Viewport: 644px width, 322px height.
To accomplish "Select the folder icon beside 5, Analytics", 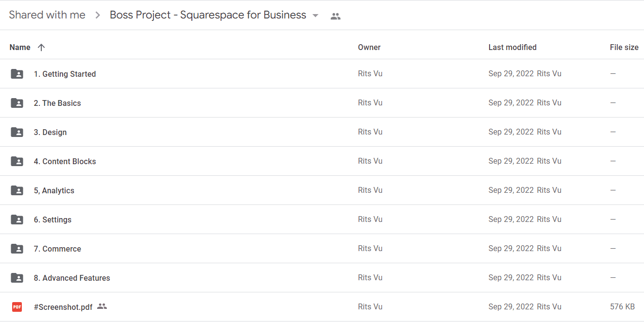I will coord(17,190).
